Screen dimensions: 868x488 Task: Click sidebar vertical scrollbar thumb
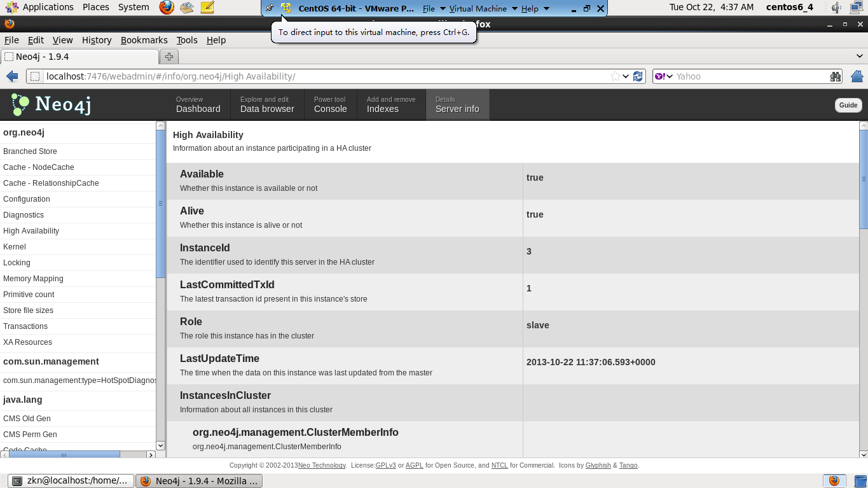[x=160, y=204]
